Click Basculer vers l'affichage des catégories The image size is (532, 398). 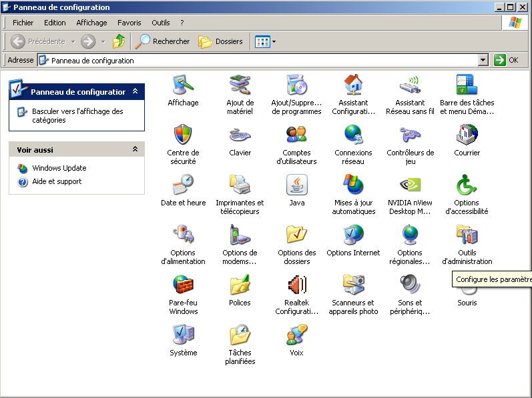point(77,115)
